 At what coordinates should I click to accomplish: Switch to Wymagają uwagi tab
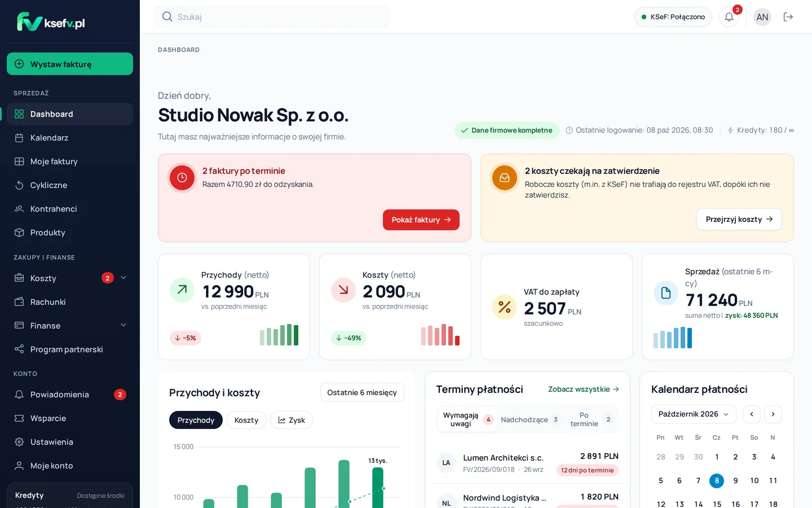tap(467, 419)
